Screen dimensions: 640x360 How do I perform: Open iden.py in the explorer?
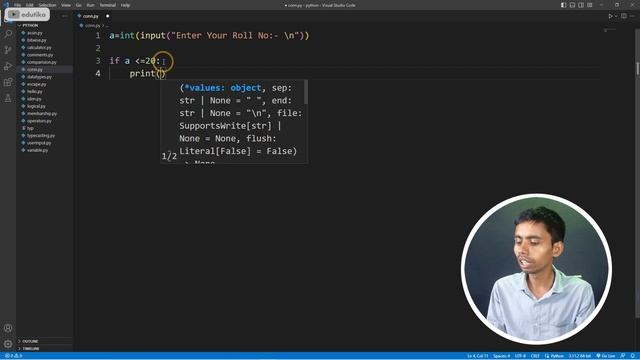coord(34,99)
